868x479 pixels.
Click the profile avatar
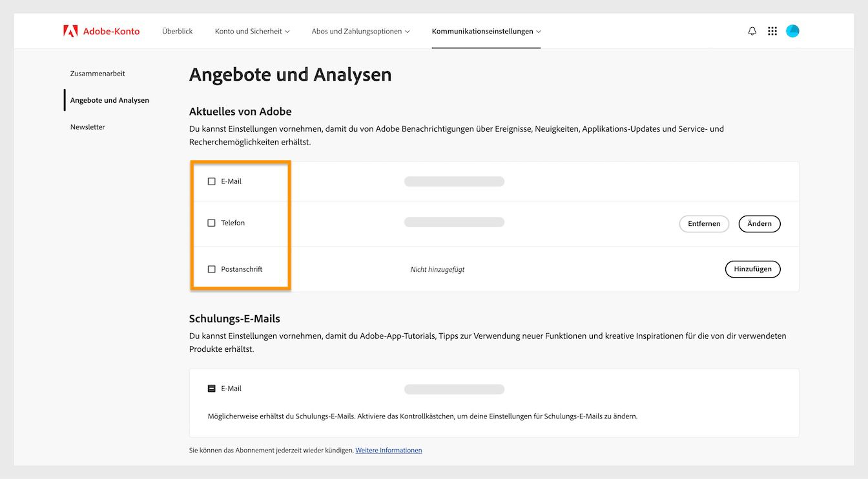pyautogui.click(x=792, y=30)
